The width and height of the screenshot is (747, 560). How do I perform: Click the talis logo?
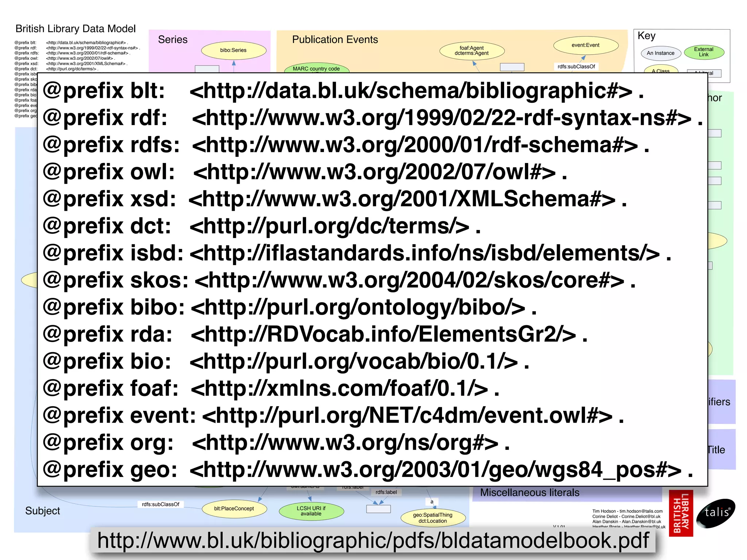tap(716, 513)
